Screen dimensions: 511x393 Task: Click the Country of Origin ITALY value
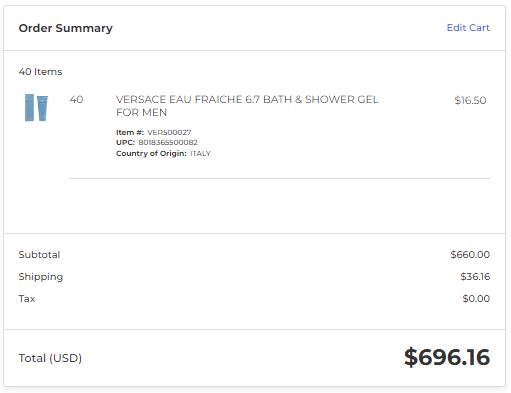tap(200, 153)
